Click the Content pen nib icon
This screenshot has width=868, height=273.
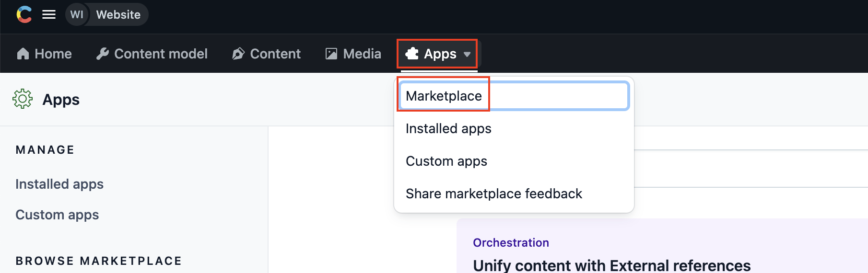tap(238, 54)
